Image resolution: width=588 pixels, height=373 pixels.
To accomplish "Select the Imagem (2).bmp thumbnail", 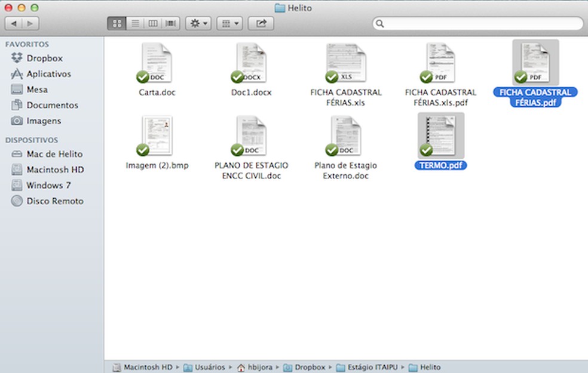I will pos(157,135).
